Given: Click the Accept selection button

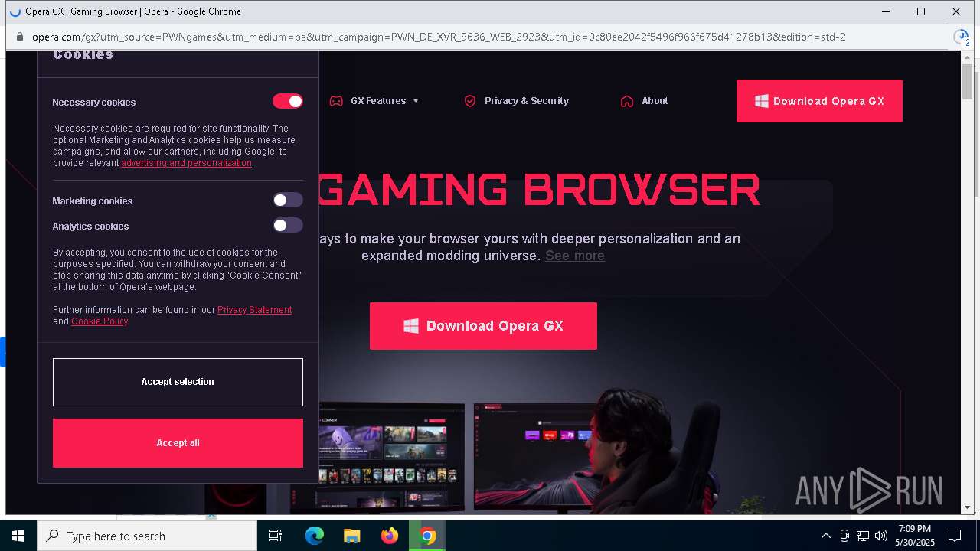Looking at the screenshot, I should tap(178, 382).
